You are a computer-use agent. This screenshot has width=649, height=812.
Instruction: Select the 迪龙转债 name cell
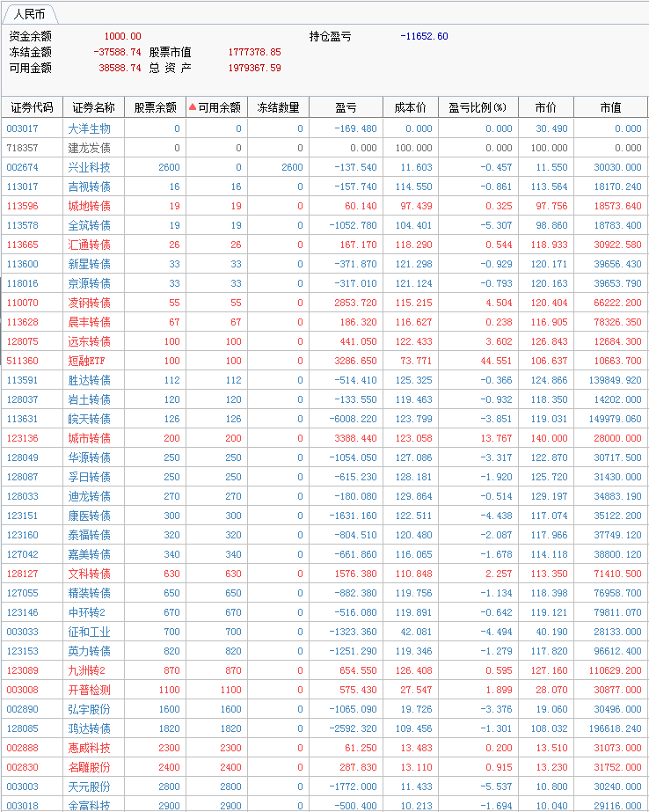90,496
